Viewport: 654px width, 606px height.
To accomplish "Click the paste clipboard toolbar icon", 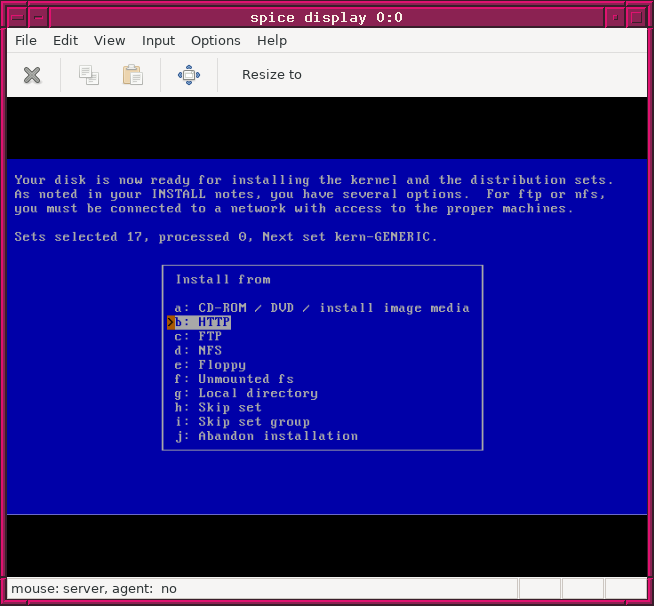I will tap(132, 75).
